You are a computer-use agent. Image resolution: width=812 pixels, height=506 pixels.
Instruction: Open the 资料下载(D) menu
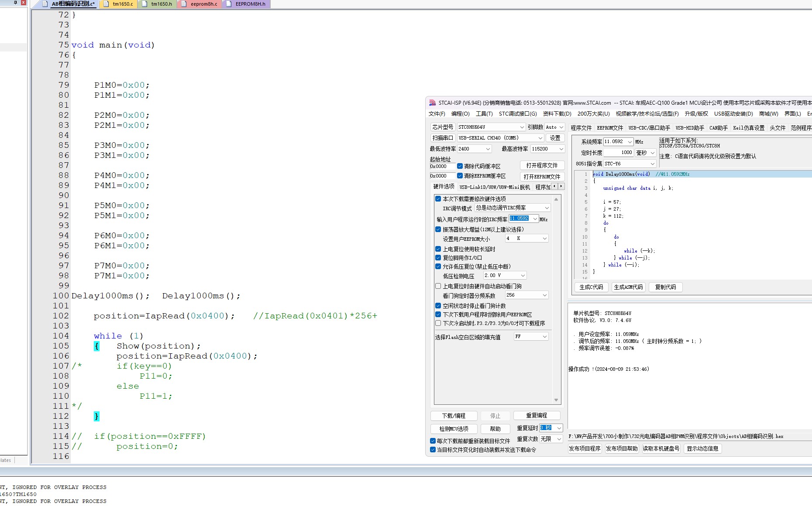click(x=557, y=114)
